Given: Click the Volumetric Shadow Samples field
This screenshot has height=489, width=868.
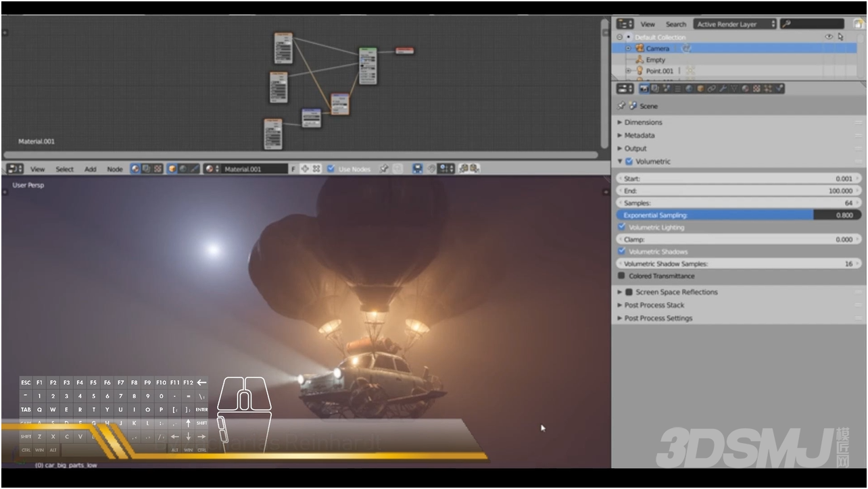Looking at the screenshot, I should (739, 263).
